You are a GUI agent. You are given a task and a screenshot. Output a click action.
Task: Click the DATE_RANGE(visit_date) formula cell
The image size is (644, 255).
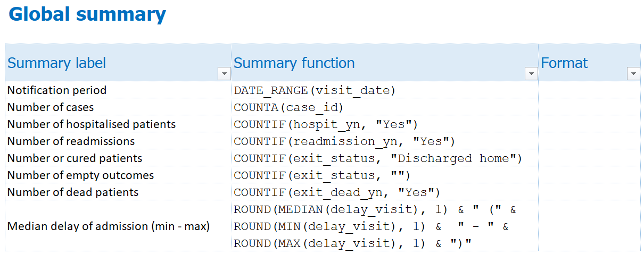385,90
